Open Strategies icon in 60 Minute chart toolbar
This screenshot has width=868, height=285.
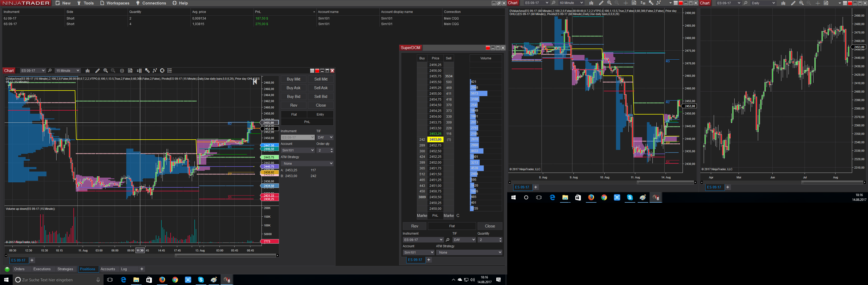pos(659,3)
